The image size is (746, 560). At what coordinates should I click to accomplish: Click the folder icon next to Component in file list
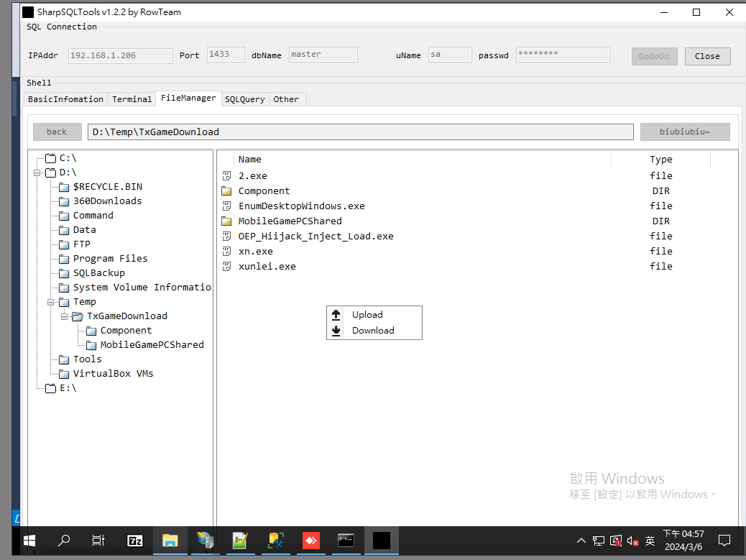point(226,191)
